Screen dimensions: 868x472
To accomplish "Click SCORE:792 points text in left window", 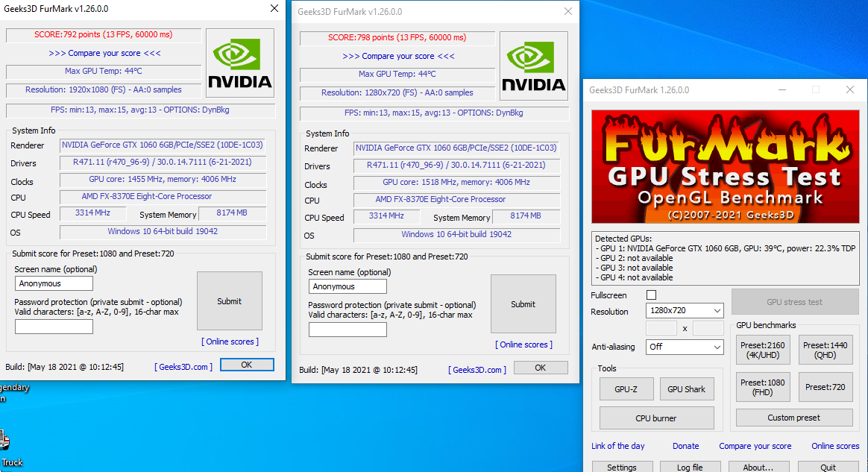I will (x=104, y=34).
